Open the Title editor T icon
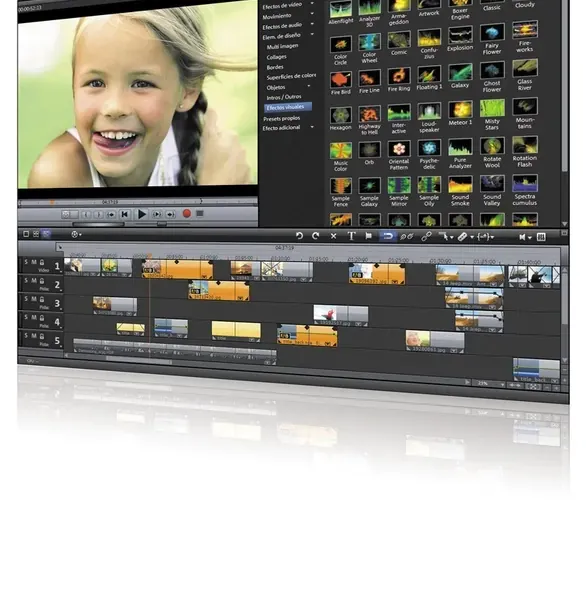The height and width of the screenshot is (600, 586). coord(351,236)
